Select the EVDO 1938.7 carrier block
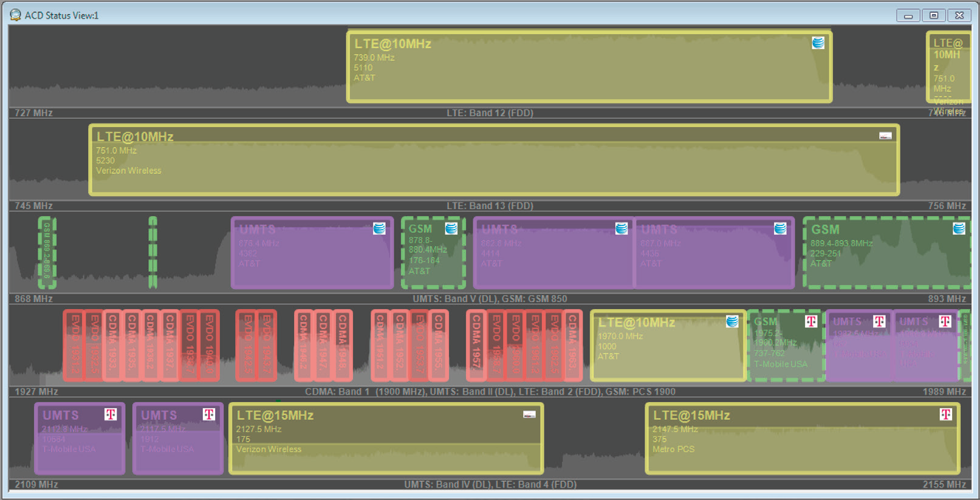The width and height of the screenshot is (980, 500). [190, 346]
